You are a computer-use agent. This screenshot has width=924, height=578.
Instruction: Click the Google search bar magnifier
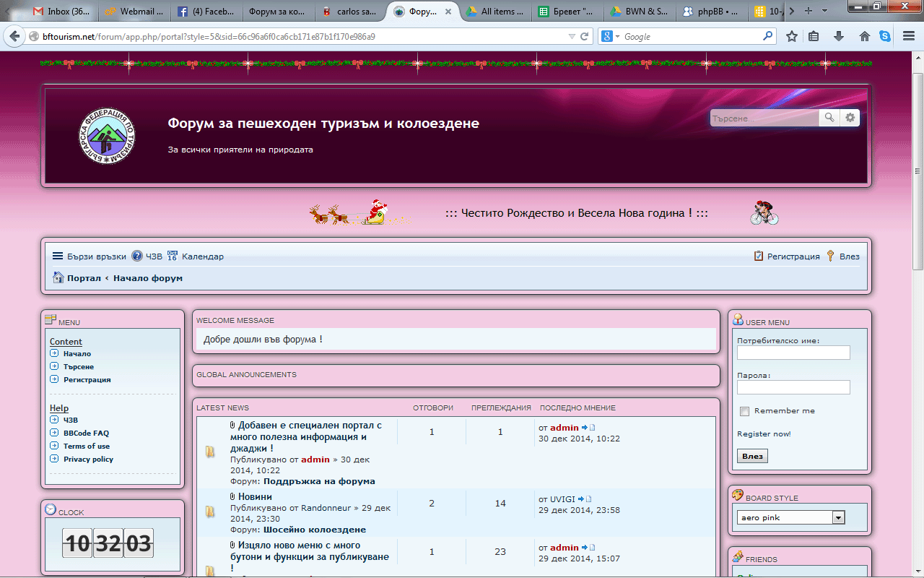767,36
